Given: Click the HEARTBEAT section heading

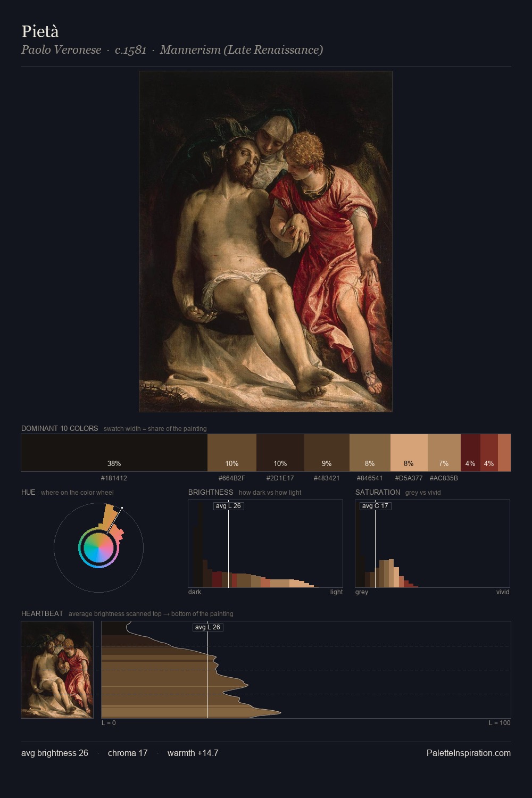Looking at the screenshot, I should (42, 613).
